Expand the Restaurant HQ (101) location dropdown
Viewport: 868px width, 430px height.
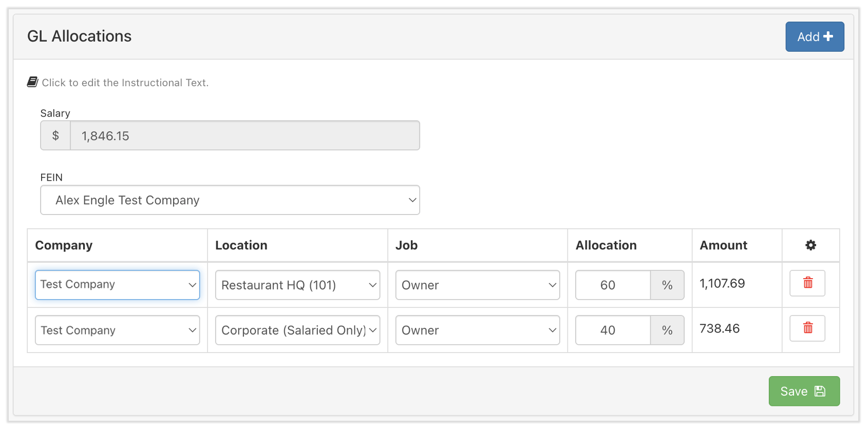(298, 285)
